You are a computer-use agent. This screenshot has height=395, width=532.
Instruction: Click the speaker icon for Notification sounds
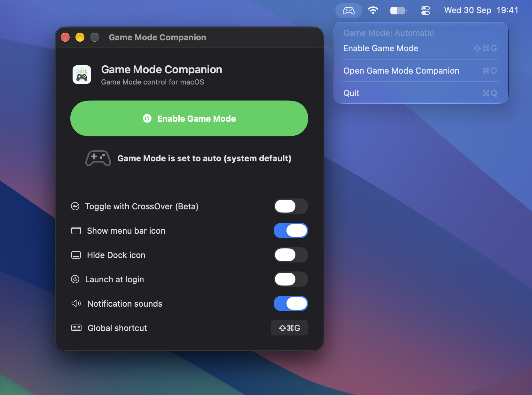(76, 303)
